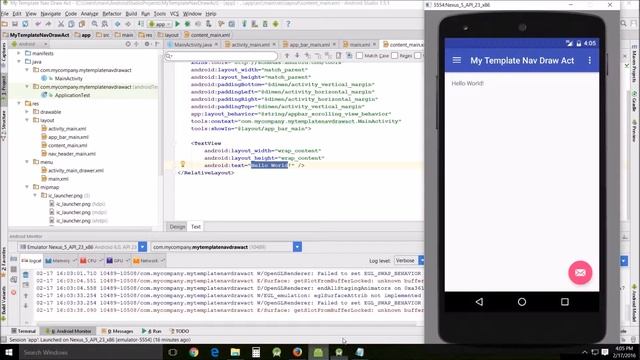Viewport: 640px width, 360px height.
Task: Click the scroll-from-source target icon in project panel
Action: point(128,44)
